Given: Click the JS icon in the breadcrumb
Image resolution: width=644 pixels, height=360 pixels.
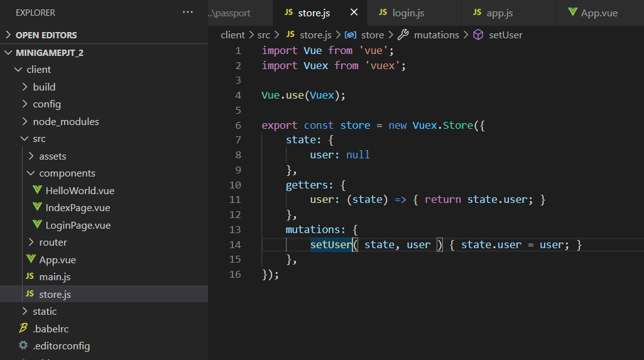Looking at the screenshot, I should click(x=290, y=34).
